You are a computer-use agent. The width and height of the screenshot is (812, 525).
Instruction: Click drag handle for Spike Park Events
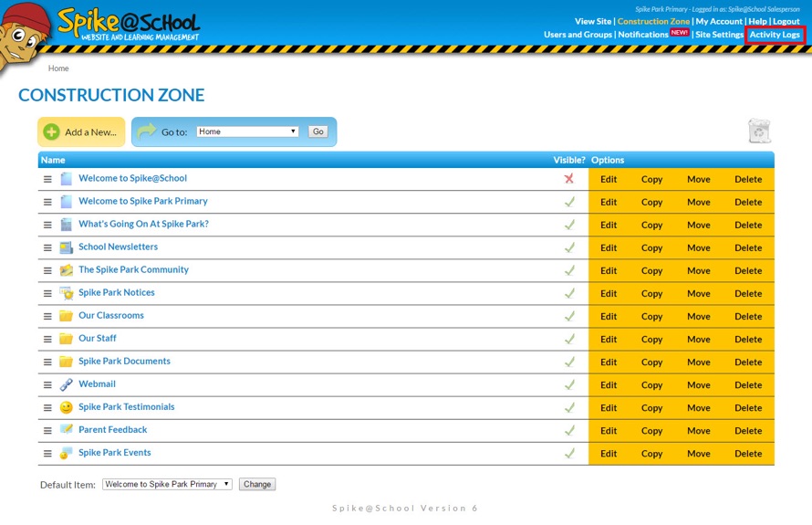click(x=47, y=454)
